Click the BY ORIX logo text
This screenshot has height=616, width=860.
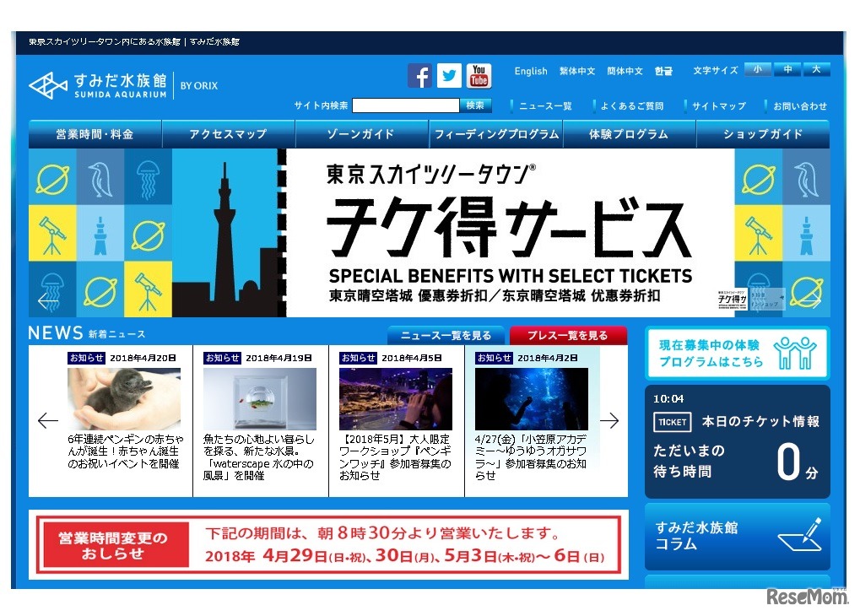(x=199, y=85)
